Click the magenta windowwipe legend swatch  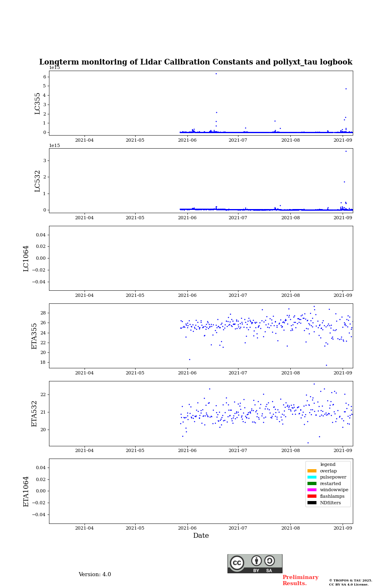[x=312, y=490]
